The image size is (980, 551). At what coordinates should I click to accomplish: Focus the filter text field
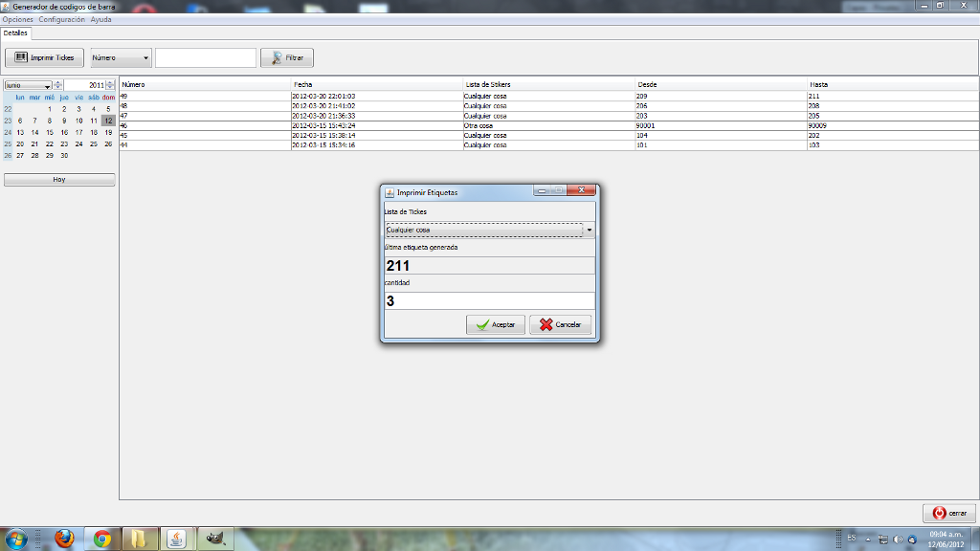click(206, 57)
